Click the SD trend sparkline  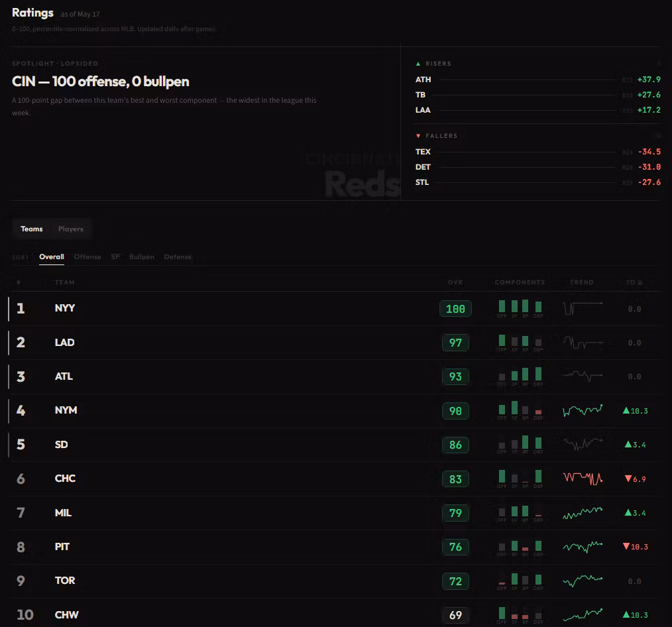tap(583, 444)
